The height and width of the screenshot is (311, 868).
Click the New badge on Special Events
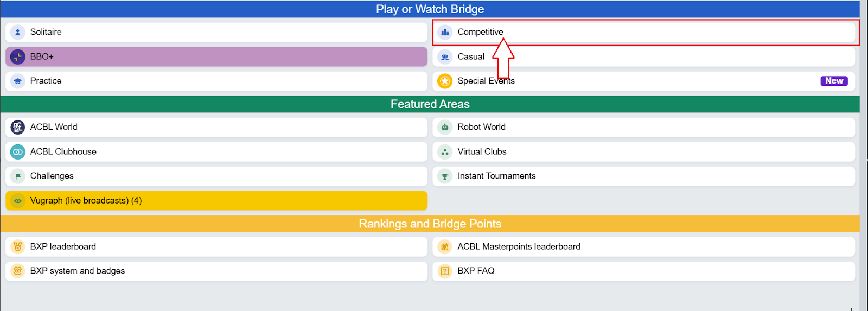click(834, 81)
